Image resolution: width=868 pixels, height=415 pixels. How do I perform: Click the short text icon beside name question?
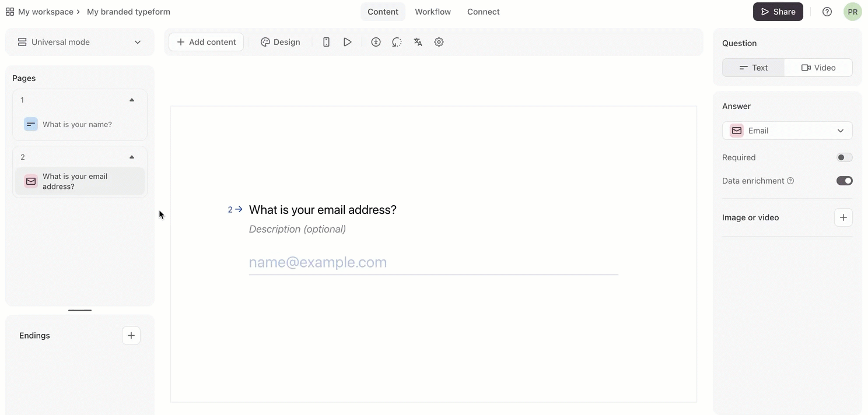tap(31, 124)
